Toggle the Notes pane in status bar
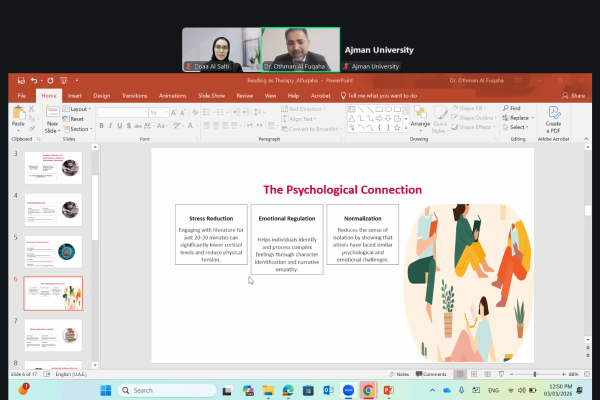Viewport: 600px width, 400px height. pyautogui.click(x=399, y=373)
